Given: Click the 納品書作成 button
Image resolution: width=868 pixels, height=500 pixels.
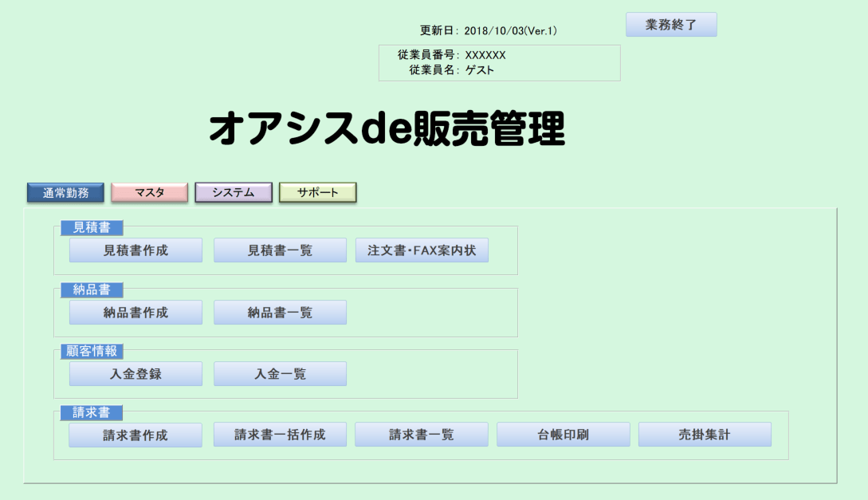Looking at the screenshot, I should pyautogui.click(x=136, y=313).
